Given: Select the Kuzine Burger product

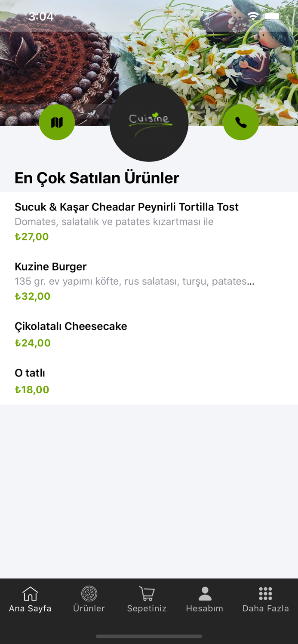Looking at the screenshot, I should point(50,266).
